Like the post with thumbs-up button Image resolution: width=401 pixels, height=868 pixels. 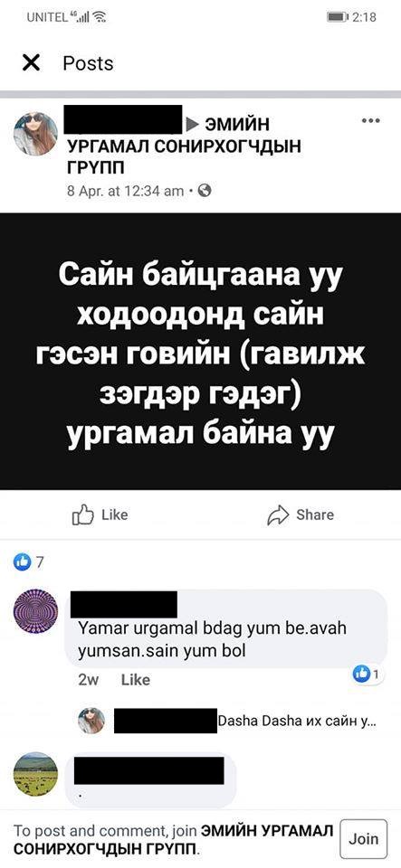click(x=100, y=514)
